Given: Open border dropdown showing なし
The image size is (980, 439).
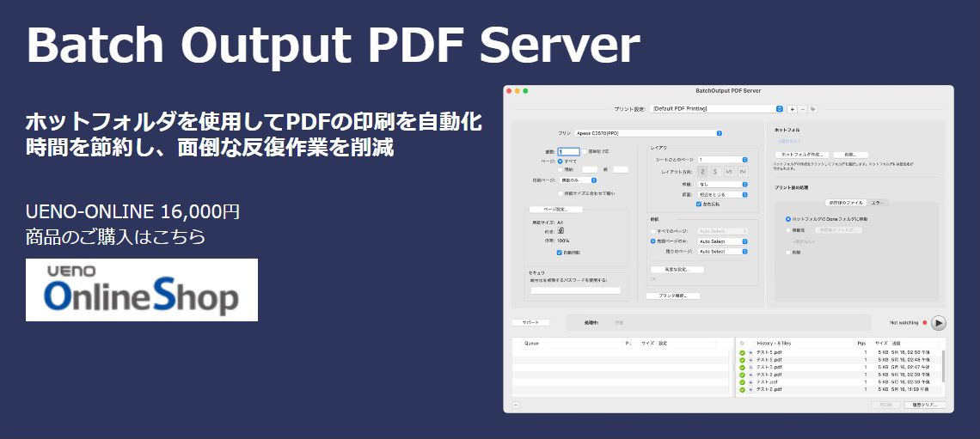Looking at the screenshot, I should coord(722,185).
